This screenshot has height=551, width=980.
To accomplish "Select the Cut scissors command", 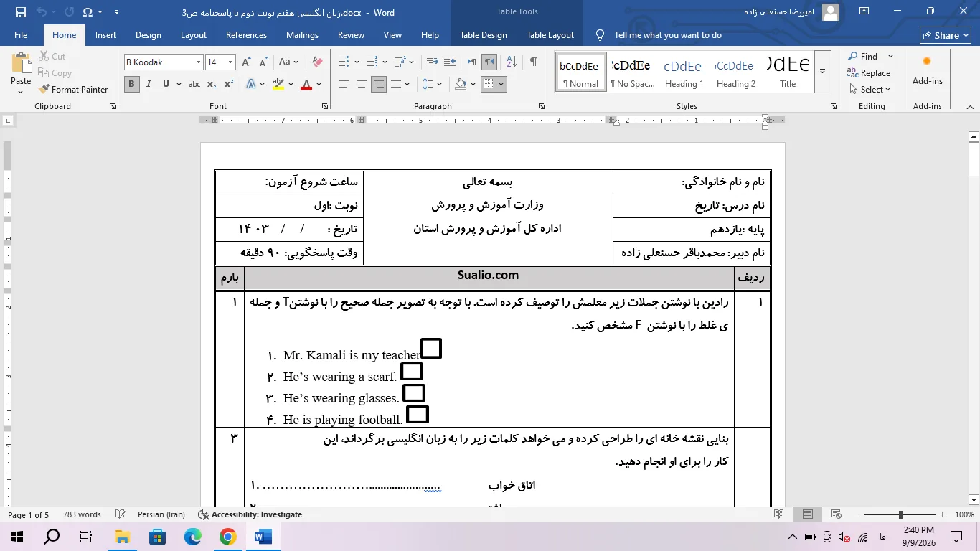I will 51,56.
